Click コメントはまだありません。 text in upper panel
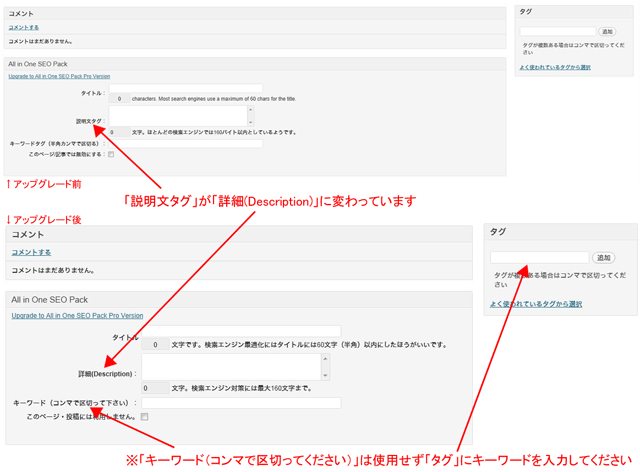The image size is (640, 472). click(x=40, y=41)
